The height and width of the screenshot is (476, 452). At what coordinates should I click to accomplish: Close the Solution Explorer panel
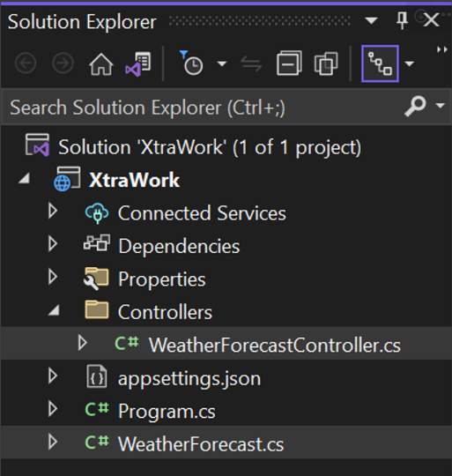432,20
